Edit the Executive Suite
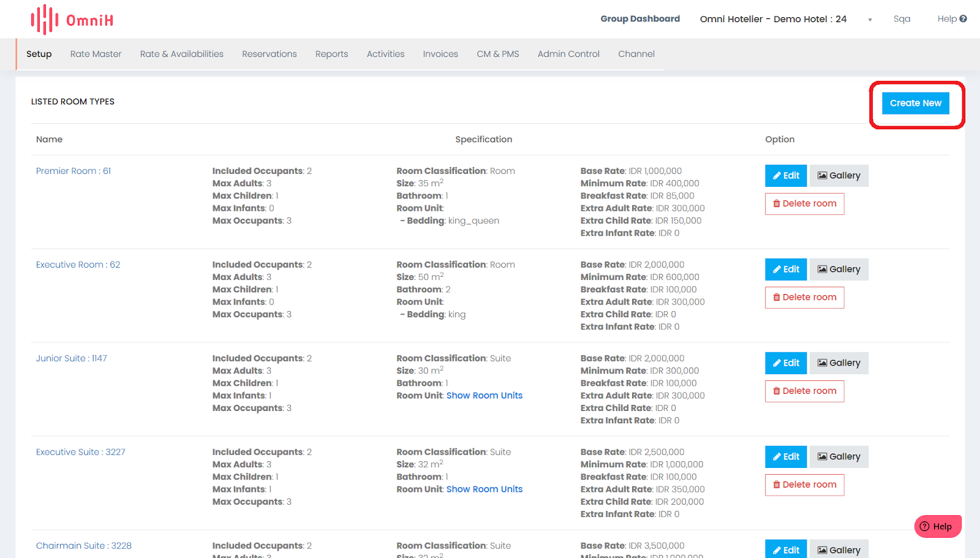 (786, 457)
